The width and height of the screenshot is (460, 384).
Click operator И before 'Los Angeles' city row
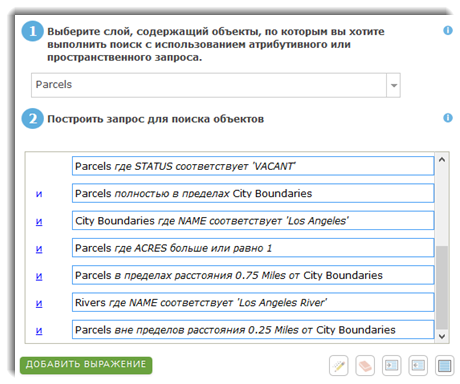pyautogui.click(x=39, y=222)
